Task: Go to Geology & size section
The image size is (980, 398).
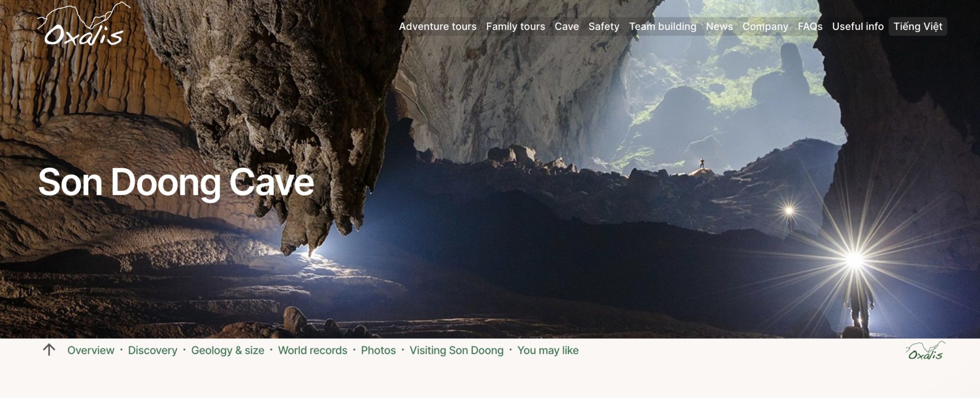Action: [x=227, y=351]
